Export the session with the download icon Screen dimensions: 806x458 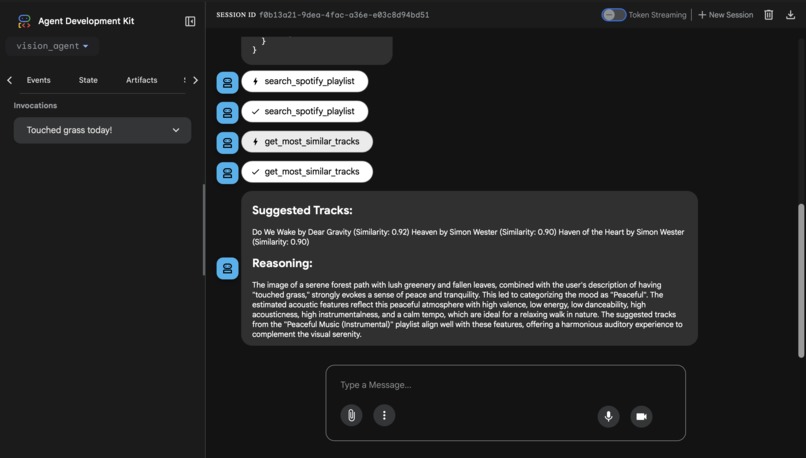coord(791,15)
